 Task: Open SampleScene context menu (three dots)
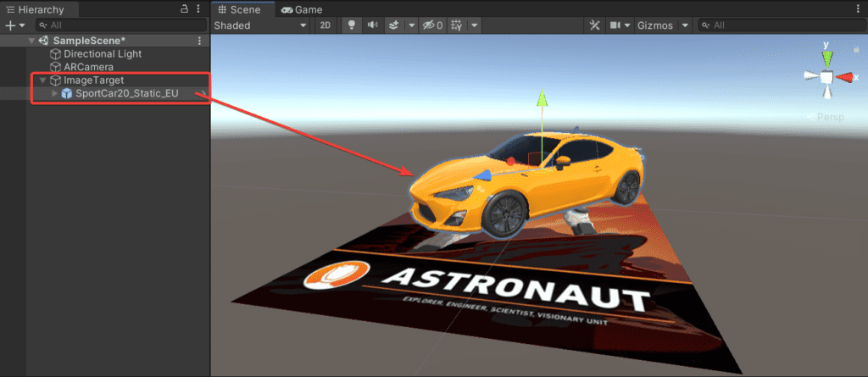click(200, 41)
